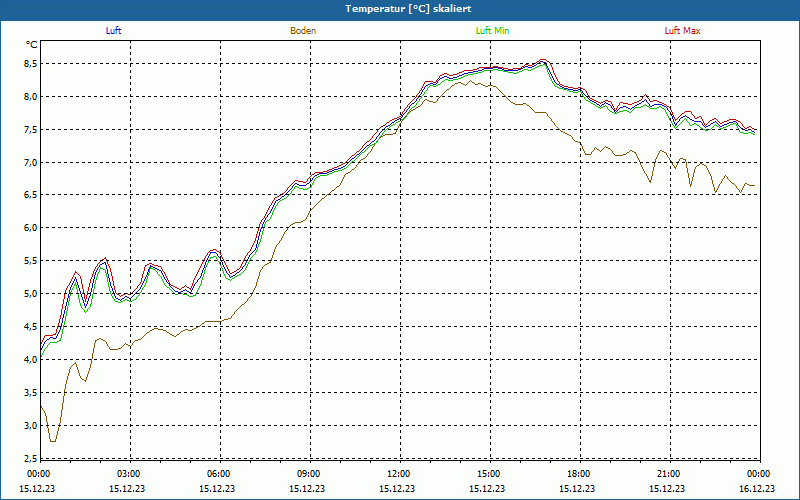Click the '00:00' label above 16.12.23
Screen dimensions: 800x500
point(758,474)
